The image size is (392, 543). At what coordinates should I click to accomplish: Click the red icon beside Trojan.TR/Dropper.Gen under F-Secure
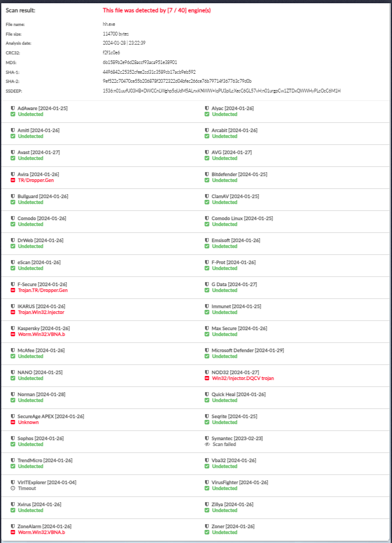pos(13,290)
